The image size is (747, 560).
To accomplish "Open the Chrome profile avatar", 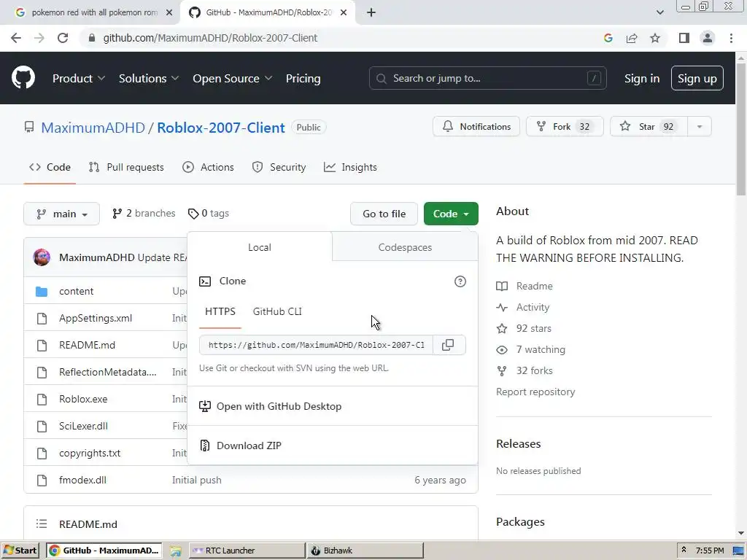I will tap(708, 38).
